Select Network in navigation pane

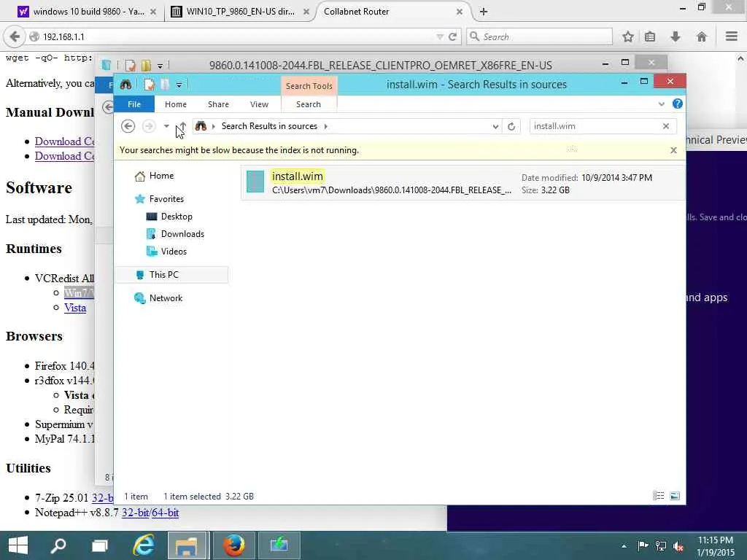[166, 298]
